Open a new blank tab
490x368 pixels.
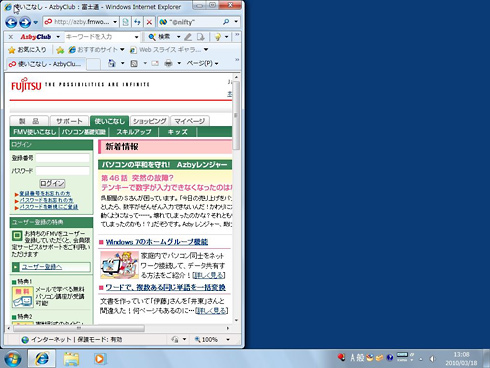click(x=93, y=64)
